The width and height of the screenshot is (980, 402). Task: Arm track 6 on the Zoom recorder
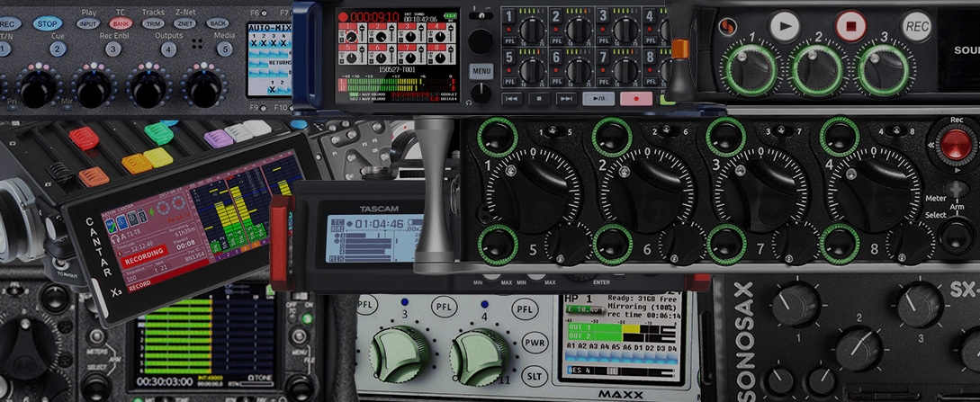(x=557, y=58)
